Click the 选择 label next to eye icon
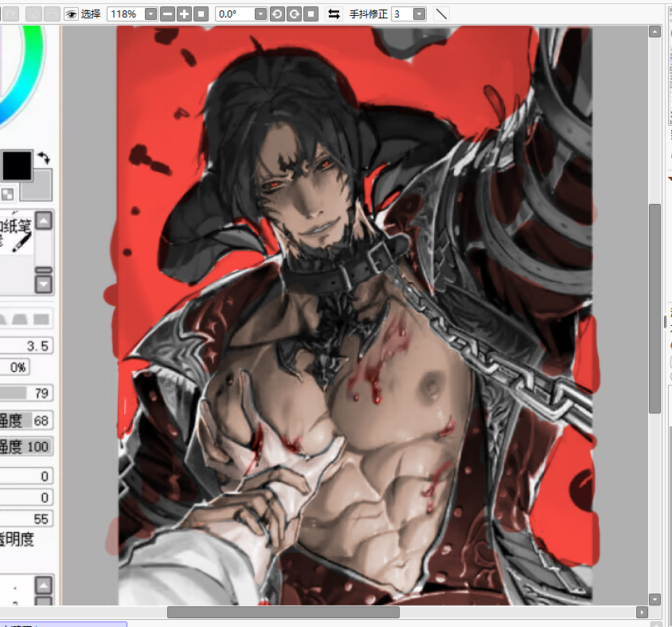The image size is (672, 627). pos(91,14)
